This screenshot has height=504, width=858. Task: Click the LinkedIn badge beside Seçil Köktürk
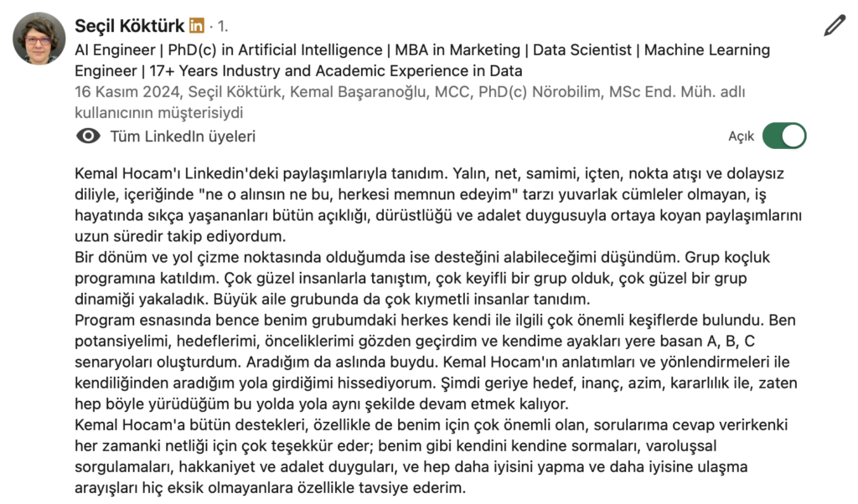196,26
